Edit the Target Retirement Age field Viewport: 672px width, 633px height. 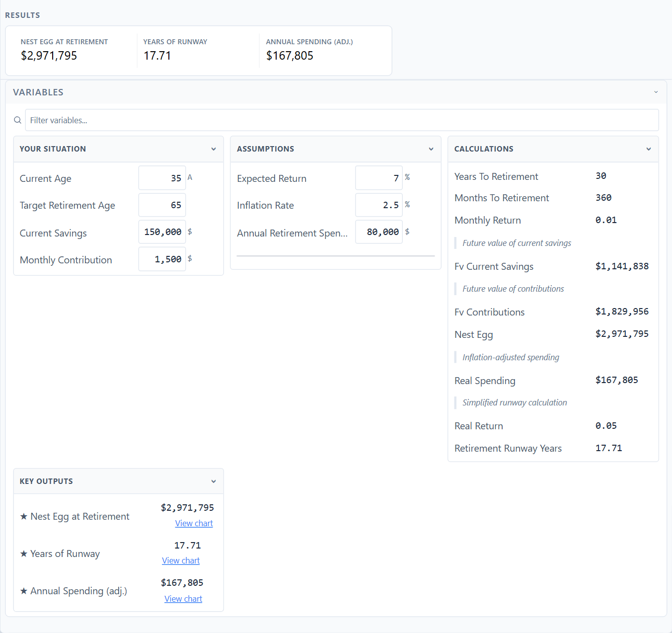click(x=162, y=205)
